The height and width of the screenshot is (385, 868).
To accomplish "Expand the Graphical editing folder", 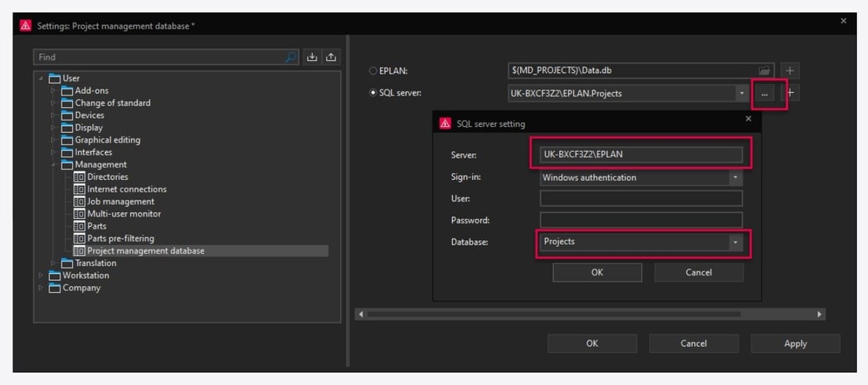I will point(54,140).
